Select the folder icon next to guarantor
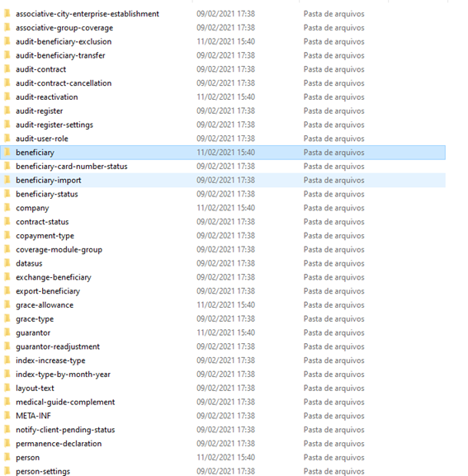The image size is (468, 476). tap(7, 332)
